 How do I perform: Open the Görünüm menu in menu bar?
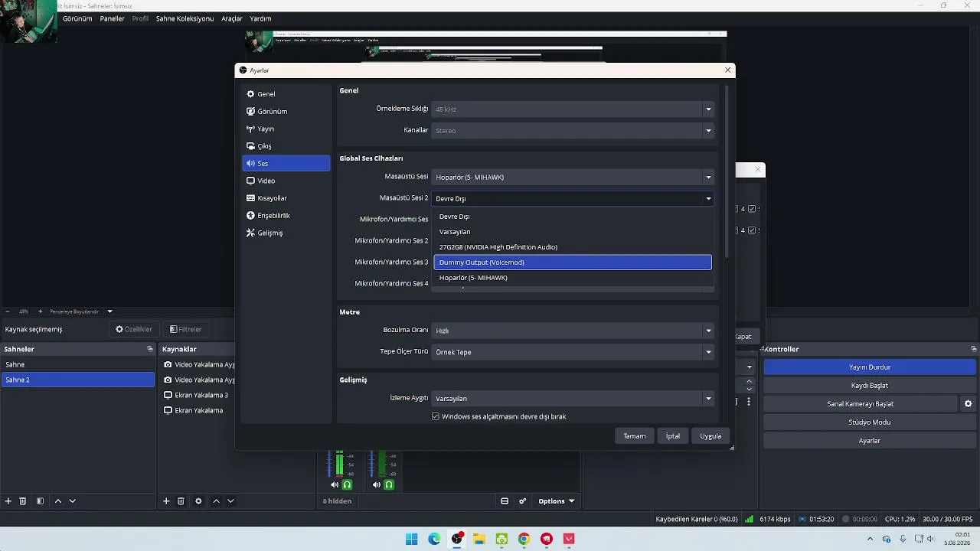pos(77,18)
